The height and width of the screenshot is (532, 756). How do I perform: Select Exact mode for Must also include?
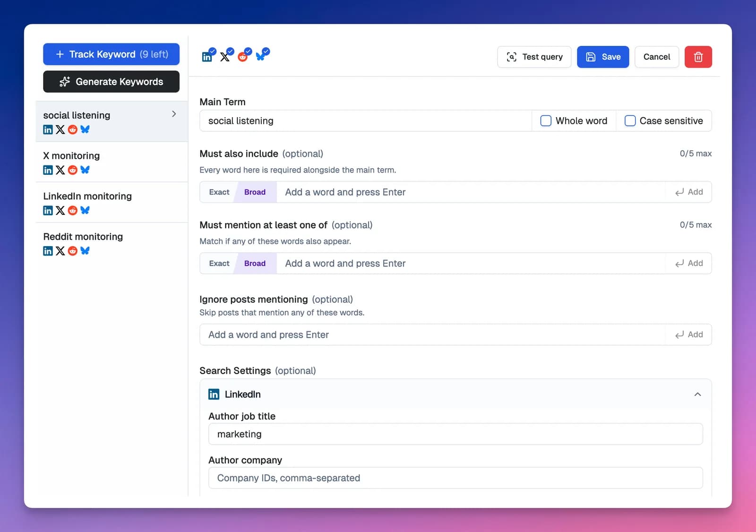point(219,192)
